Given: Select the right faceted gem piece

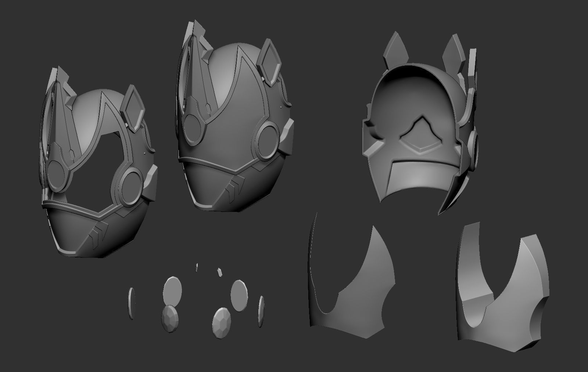Looking at the screenshot, I should 222,323.
